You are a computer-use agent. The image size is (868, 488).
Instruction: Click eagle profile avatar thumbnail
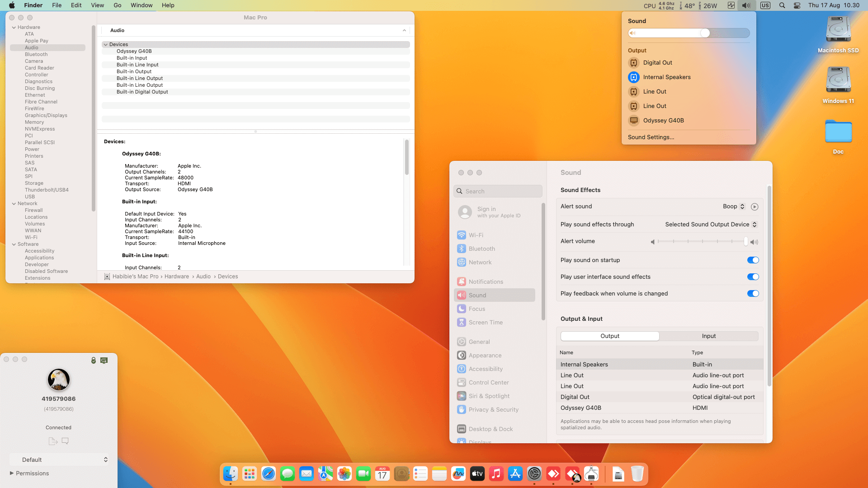click(59, 380)
